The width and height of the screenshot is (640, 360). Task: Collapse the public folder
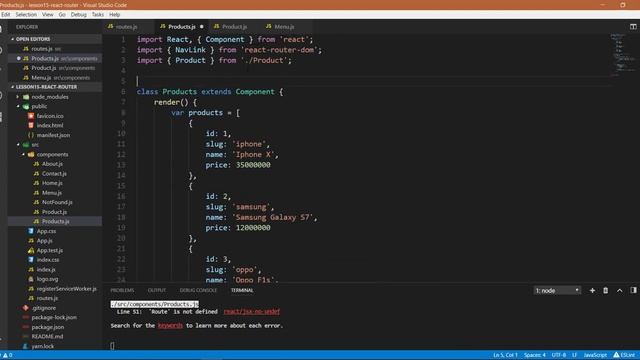tap(39, 106)
